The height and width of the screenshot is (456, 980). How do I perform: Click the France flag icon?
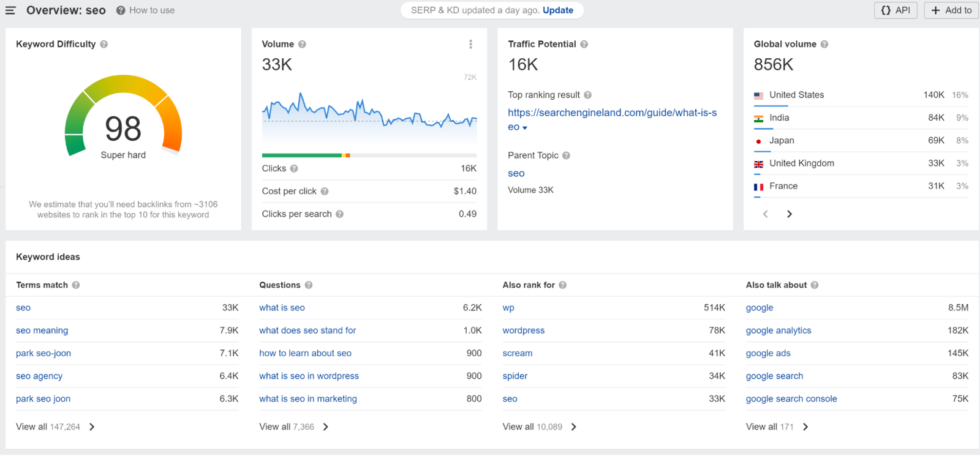pos(759,187)
